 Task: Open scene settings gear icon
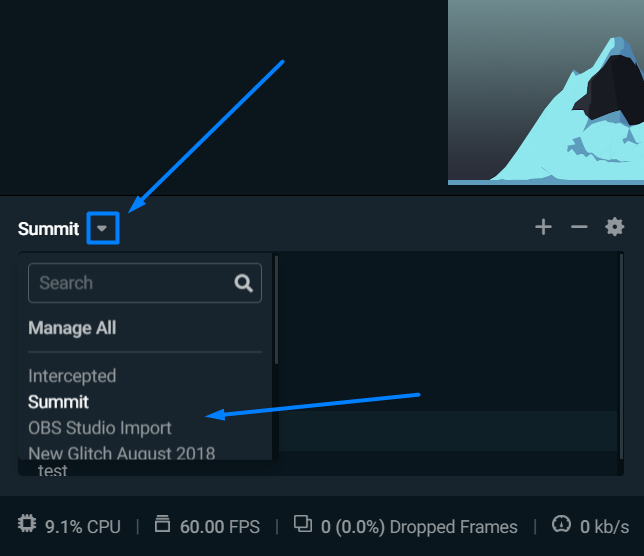614,227
